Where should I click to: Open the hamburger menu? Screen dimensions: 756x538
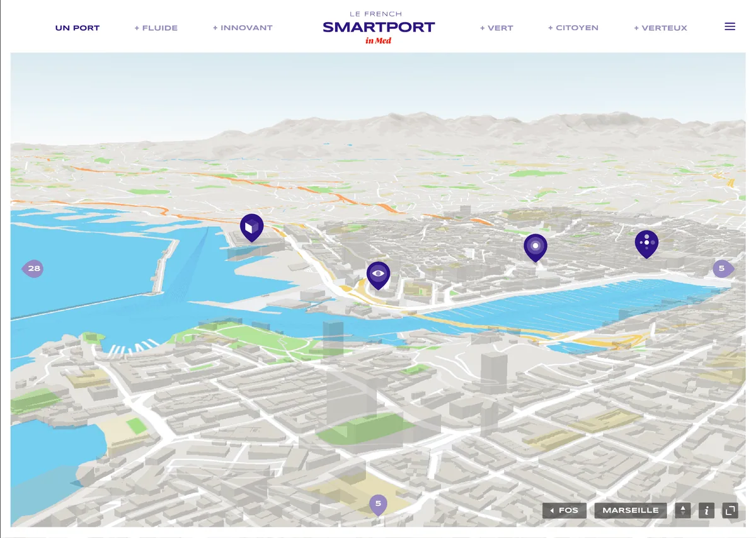point(730,26)
